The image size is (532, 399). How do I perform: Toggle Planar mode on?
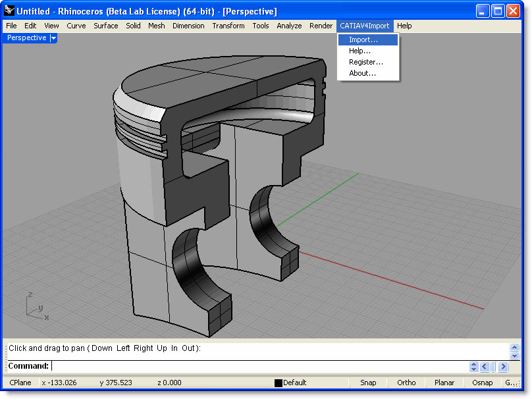click(x=444, y=382)
